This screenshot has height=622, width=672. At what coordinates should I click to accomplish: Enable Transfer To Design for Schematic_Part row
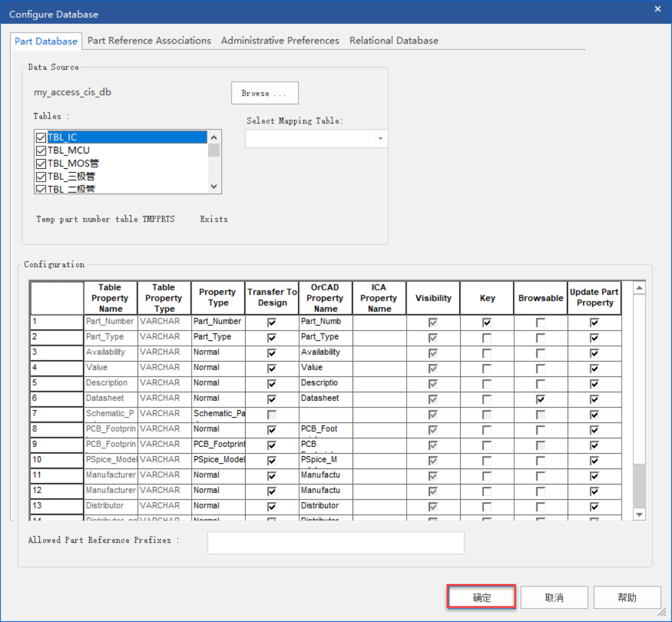(x=272, y=414)
